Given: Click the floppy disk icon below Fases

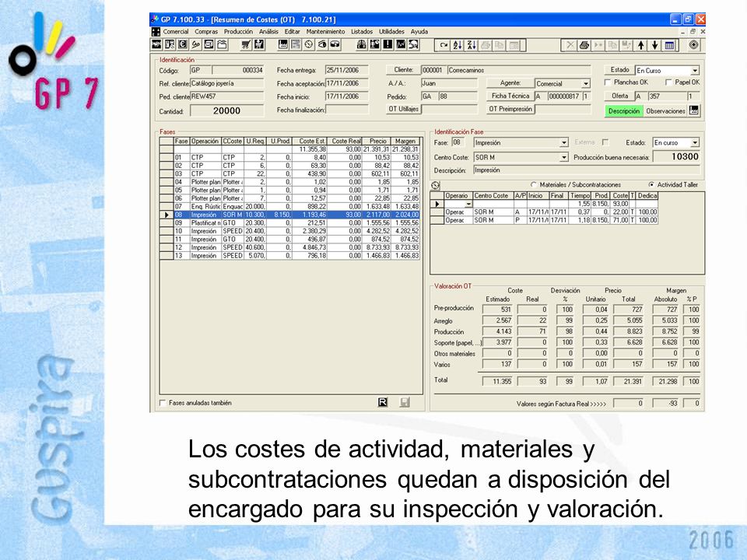Looking at the screenshot, I should click(x=405, y=402).
